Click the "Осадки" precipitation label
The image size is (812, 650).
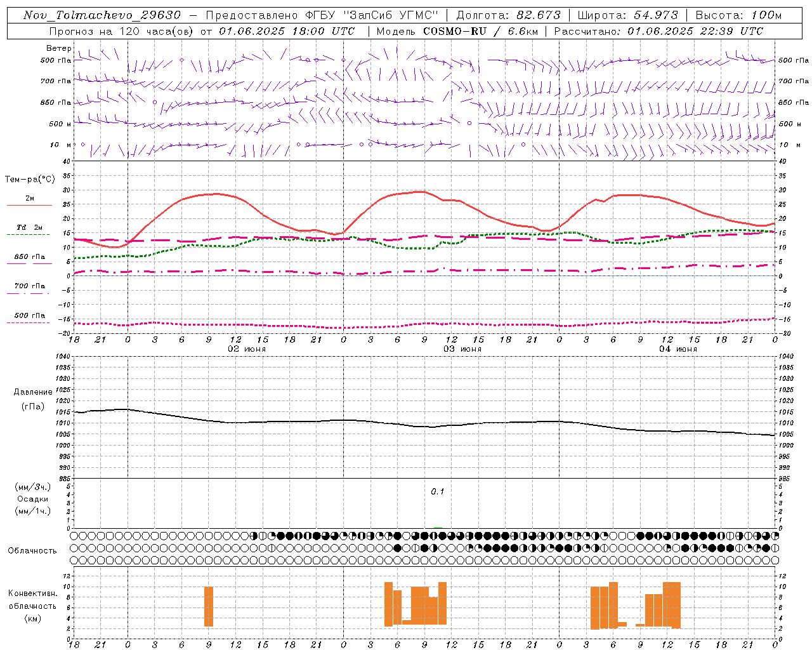click(33, 499)
